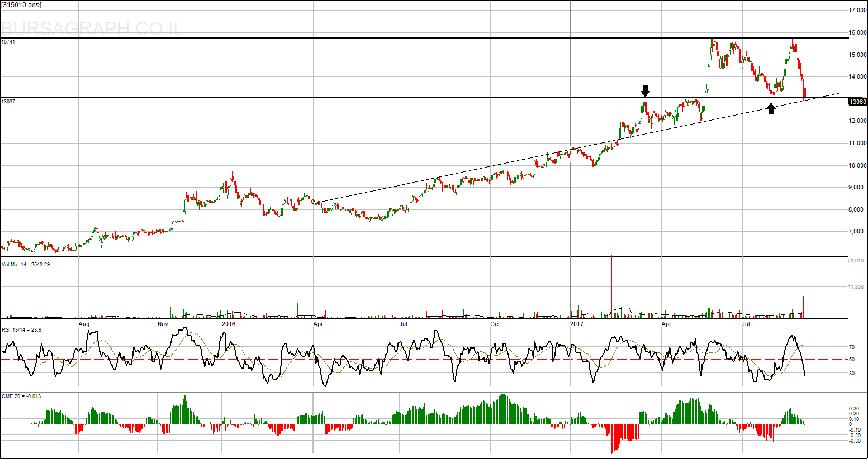
Task: Click the RSI 50 level label
Action: [852, 360]
